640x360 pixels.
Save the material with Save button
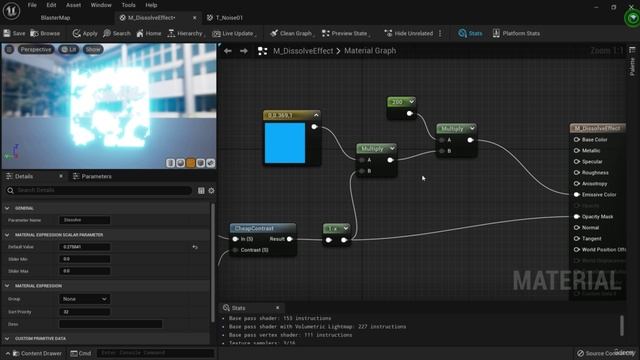pyautogui.click(x=14, y=33)
